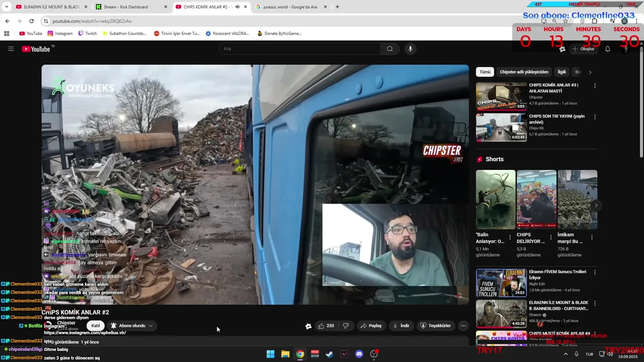The width and height of the screenshot is (644, 362).
Task: Open the Donate ByNoGame bookmark
Action: [x=280, y=34]
